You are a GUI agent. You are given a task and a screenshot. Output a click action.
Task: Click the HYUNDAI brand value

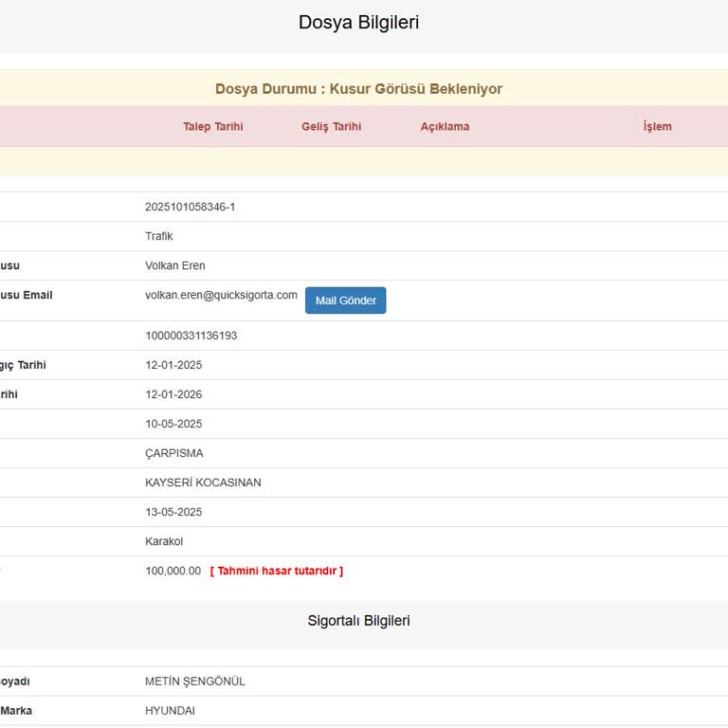point(170,711)
